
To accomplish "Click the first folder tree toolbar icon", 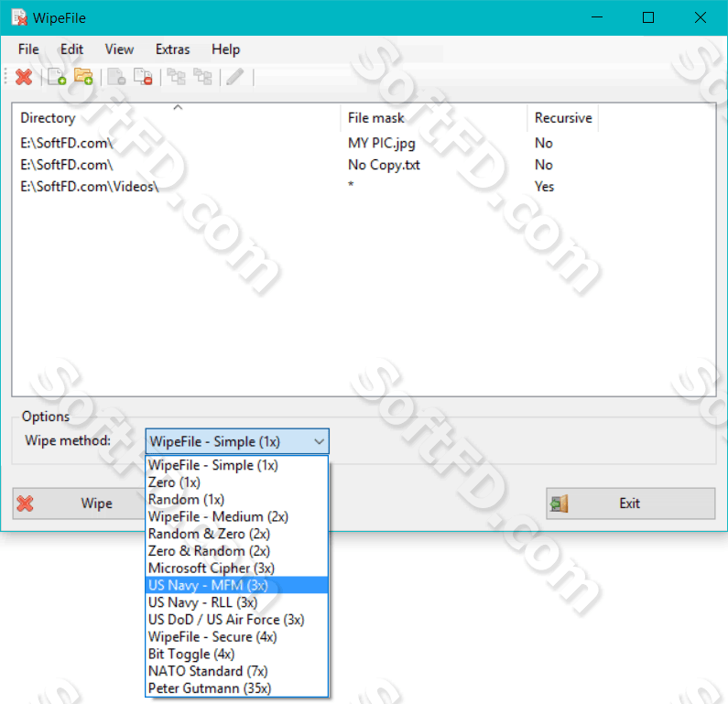I will [x=177, y=77].
